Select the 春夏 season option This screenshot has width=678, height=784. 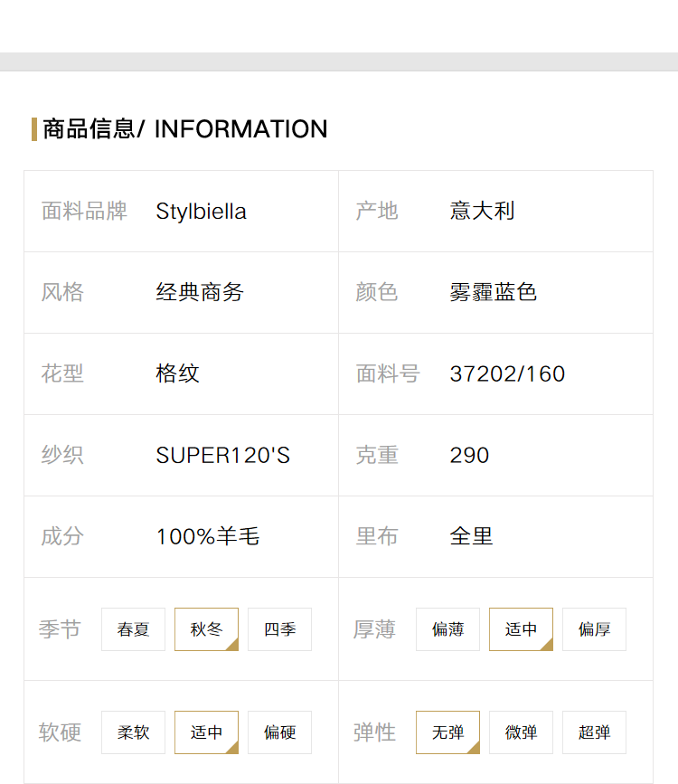(x=133, y=629)
